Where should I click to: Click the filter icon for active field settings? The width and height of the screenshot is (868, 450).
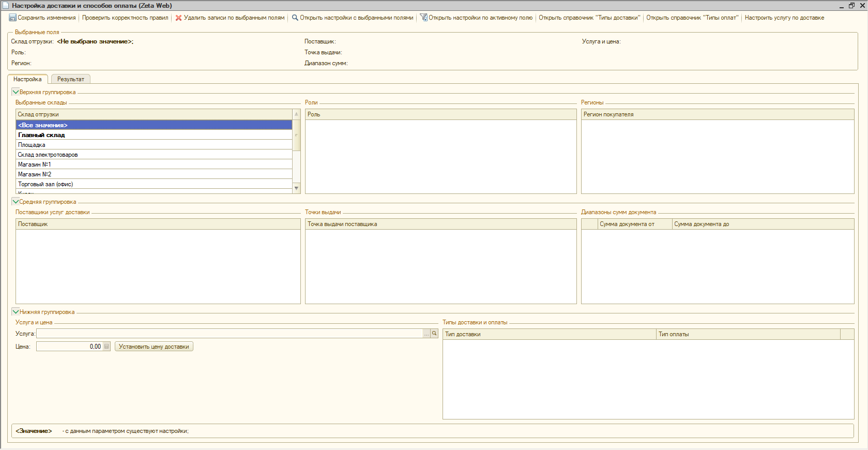423,18
